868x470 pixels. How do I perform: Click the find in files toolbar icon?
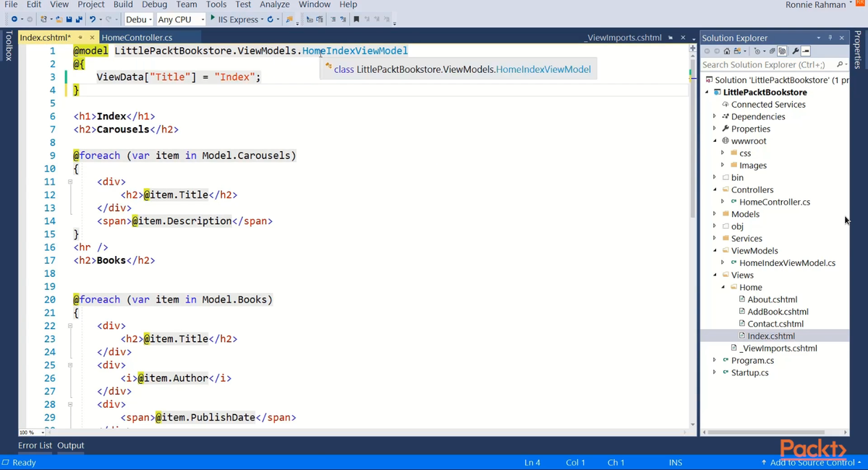[288, 20]
